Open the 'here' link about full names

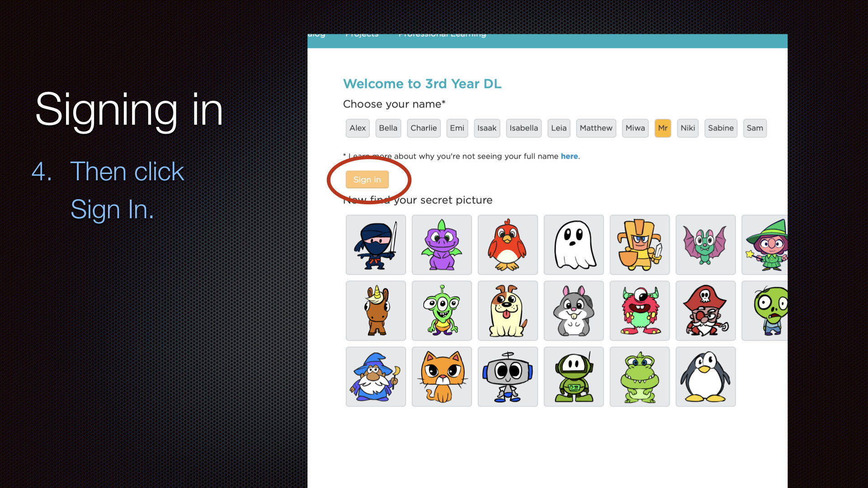click(x=569, y=156)
